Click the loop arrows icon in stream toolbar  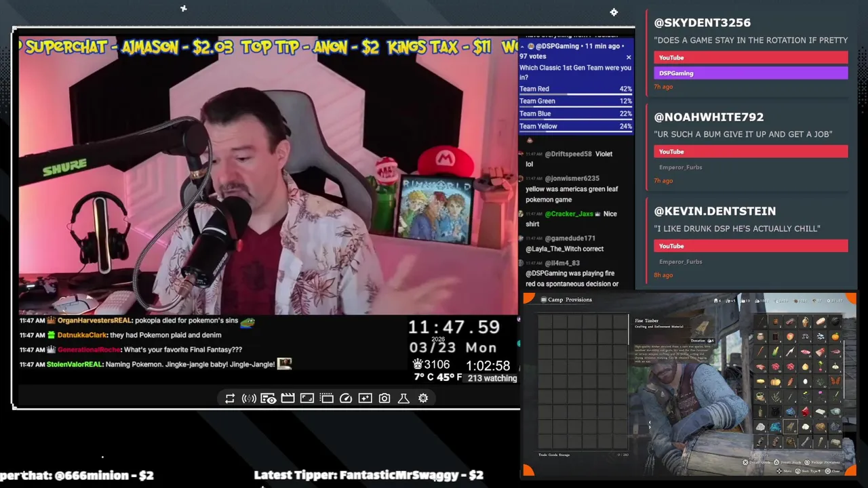coord(230,399)
